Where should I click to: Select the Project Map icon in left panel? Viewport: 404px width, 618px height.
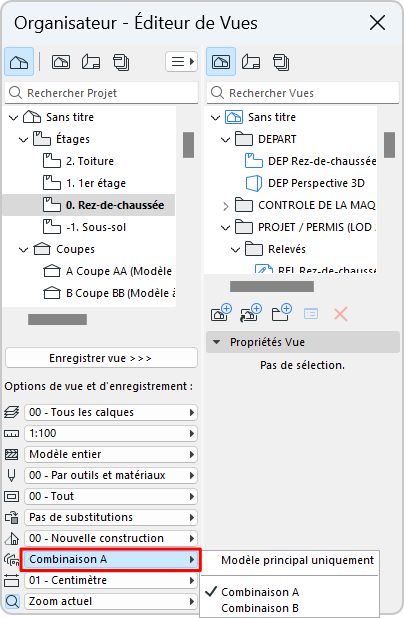(19, 62)
